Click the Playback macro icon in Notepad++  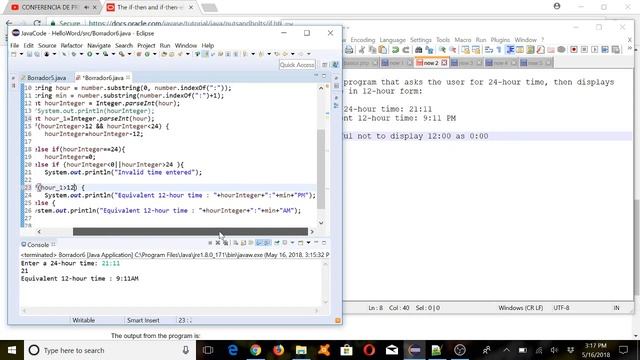coord(595,50)
